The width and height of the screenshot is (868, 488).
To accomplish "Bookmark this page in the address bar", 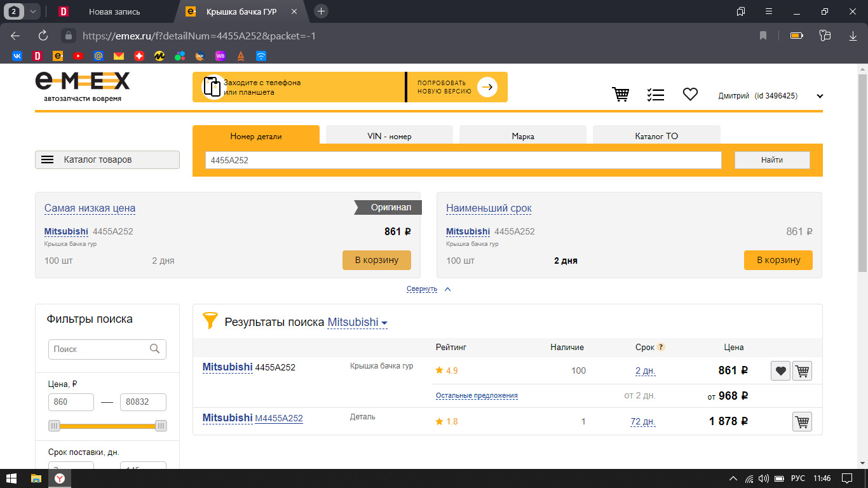I will pos(763,36).
